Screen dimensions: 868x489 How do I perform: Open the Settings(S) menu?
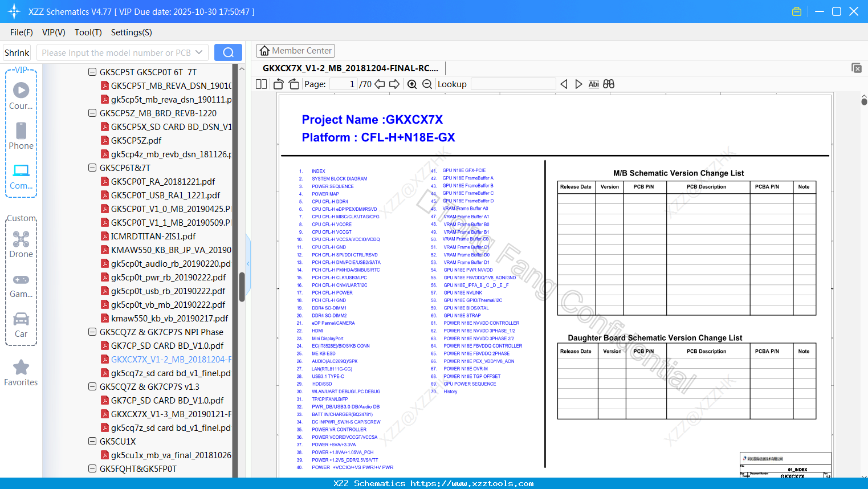pyautogui.click(x=132, y=32)
